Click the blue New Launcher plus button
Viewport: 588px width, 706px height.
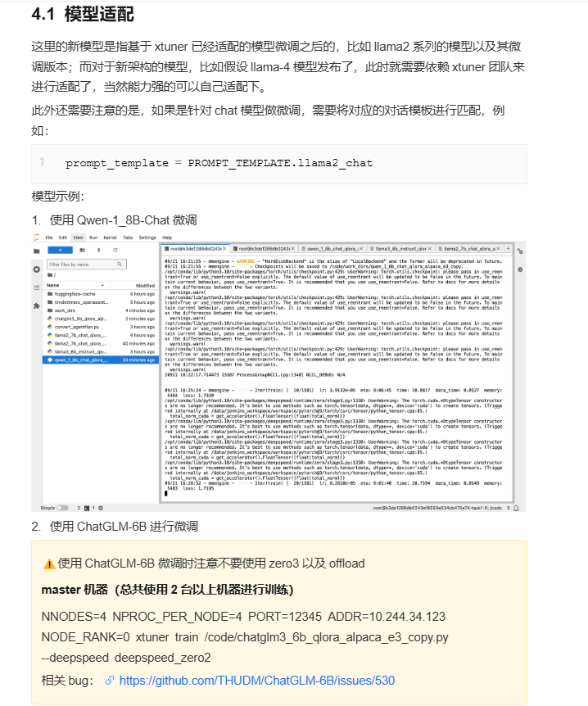click(60, 250)
